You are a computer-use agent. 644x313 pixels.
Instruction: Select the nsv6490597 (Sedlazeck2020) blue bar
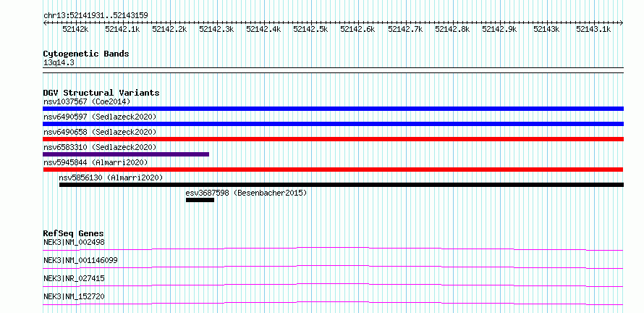(333, 124)
